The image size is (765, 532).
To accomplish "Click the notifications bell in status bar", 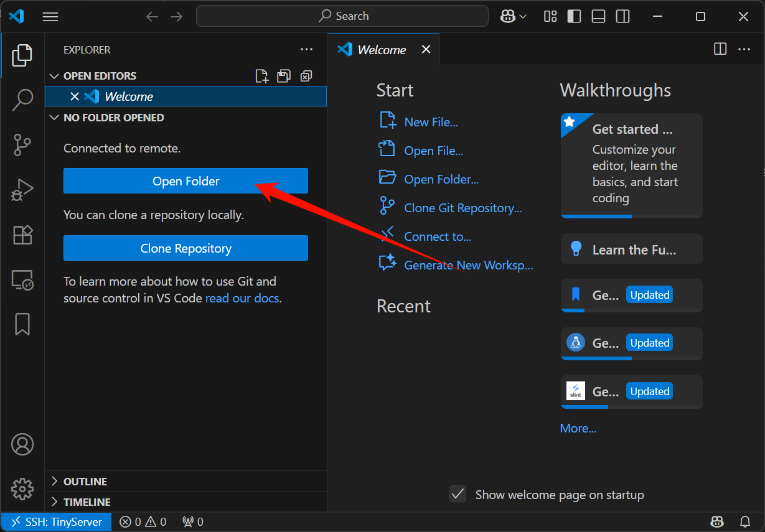I will pos(744,522).
